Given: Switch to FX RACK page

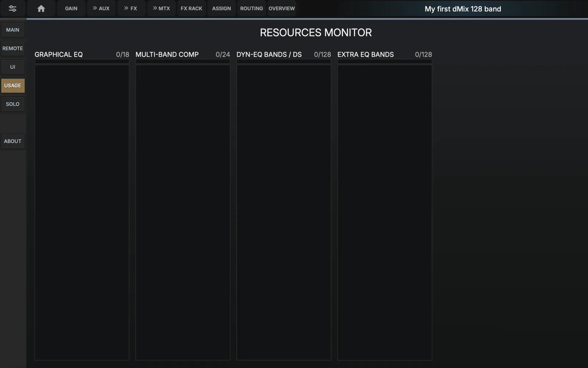Looking at the screenshot, I should tap(191, 8).
